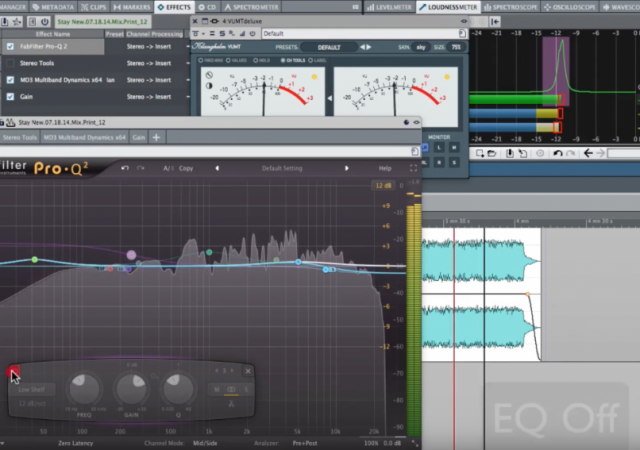The image size is (640, 450).
Task: Click the star favorites icon in effects toolbar
Action: click(x=17, y=22)
